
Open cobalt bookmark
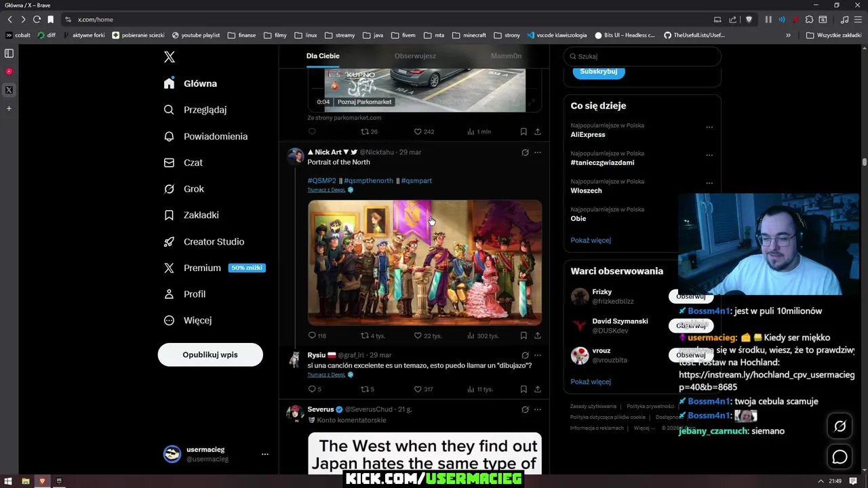click(18, 35)
